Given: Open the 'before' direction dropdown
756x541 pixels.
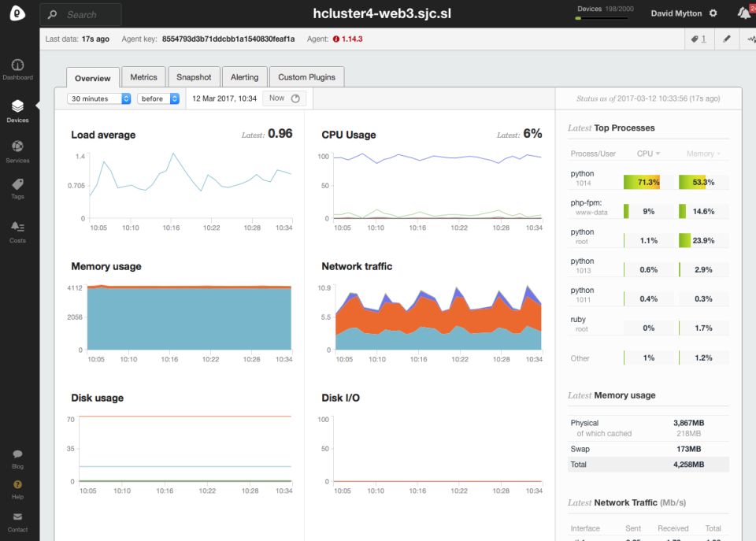Looking at the screenshot, I should [158, 98].
